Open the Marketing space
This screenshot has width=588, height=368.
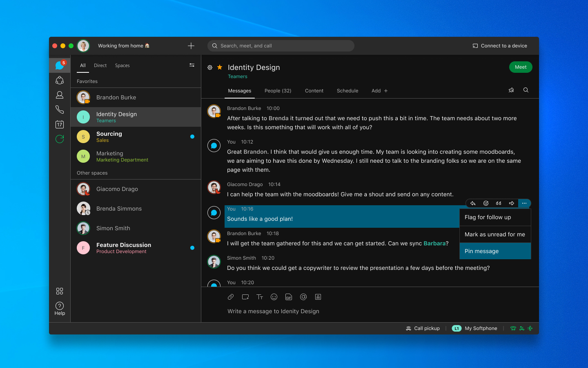pos(136,156)
